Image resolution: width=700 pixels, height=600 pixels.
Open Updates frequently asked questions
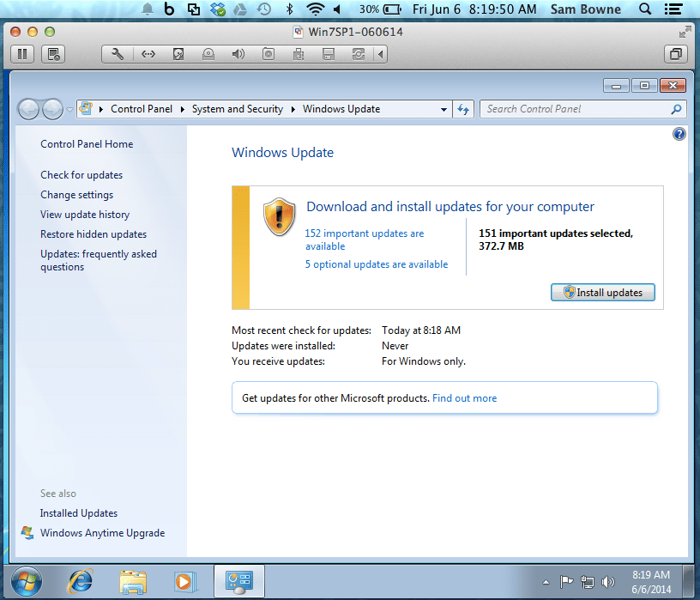[x=98, y=260]
